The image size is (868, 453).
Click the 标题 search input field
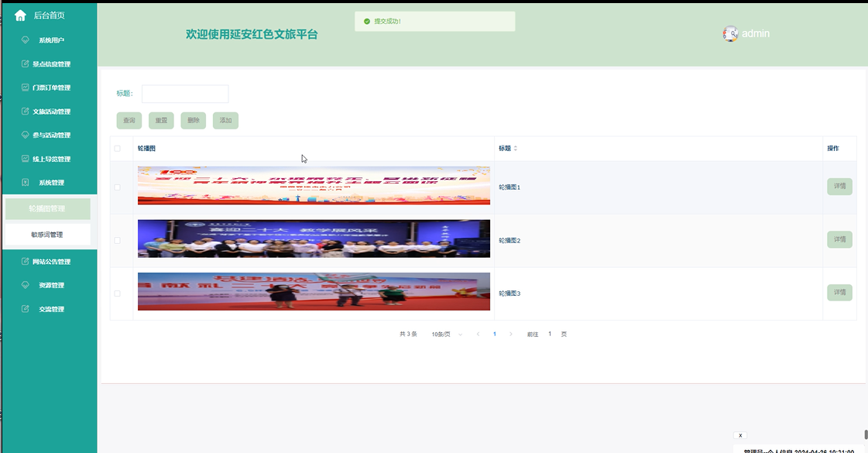(185, 94)
